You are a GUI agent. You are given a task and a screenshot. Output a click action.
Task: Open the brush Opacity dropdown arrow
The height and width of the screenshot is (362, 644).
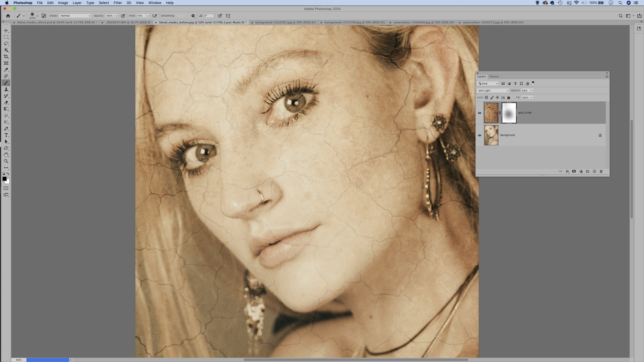click(116, 16)
